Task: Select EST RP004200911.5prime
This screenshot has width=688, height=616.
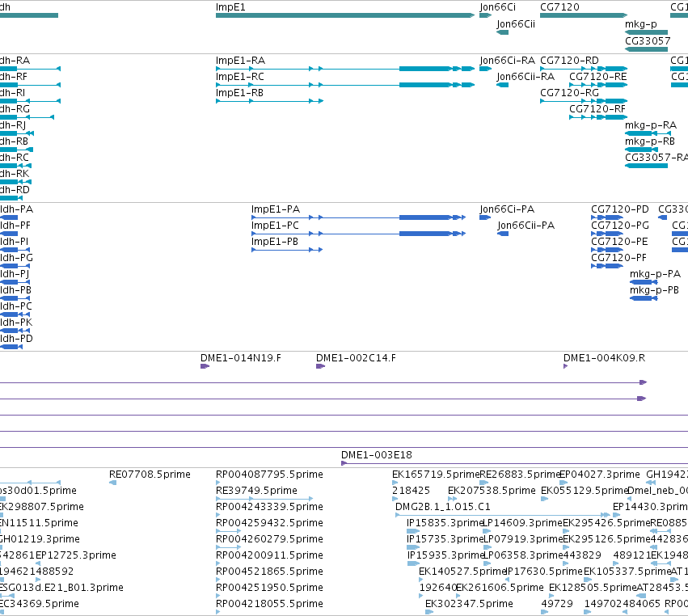Action: [x=269, y=555]
